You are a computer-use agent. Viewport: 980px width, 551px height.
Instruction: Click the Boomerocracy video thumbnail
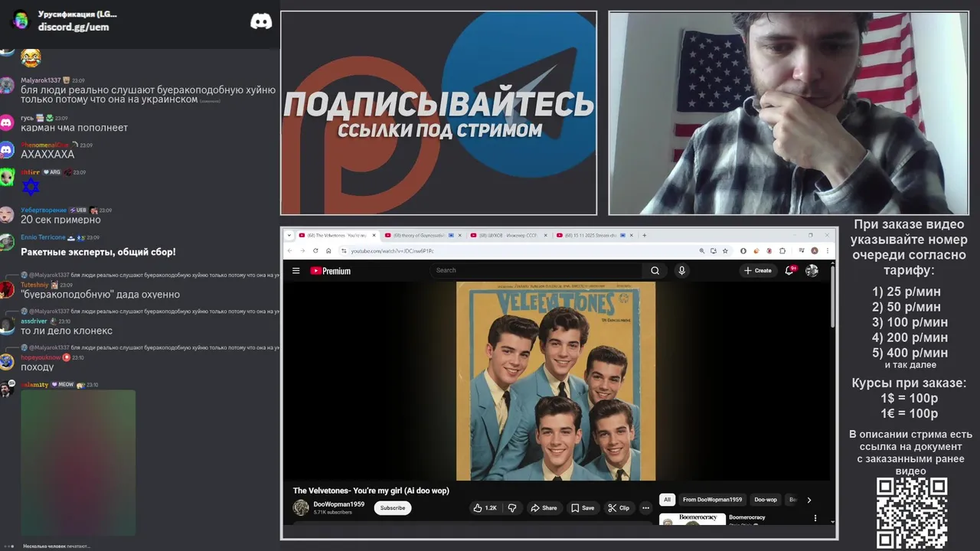click(692, 518)
